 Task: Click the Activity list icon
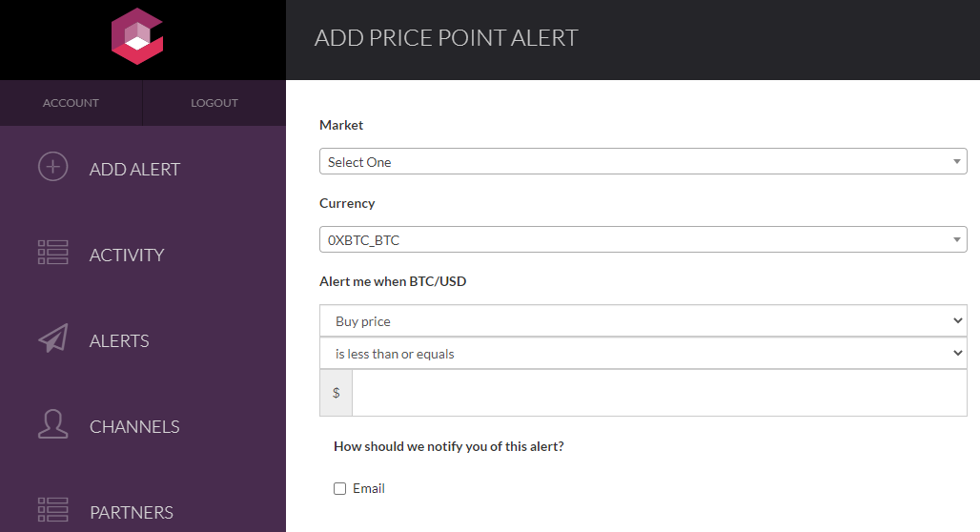pos(52,253)
